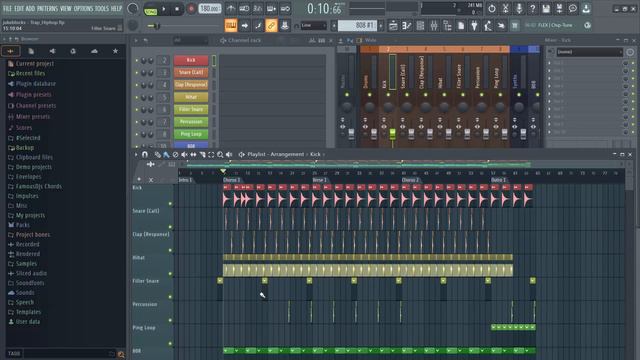Open the EDIT menu

pyautogui.click(x=19, y=8)
